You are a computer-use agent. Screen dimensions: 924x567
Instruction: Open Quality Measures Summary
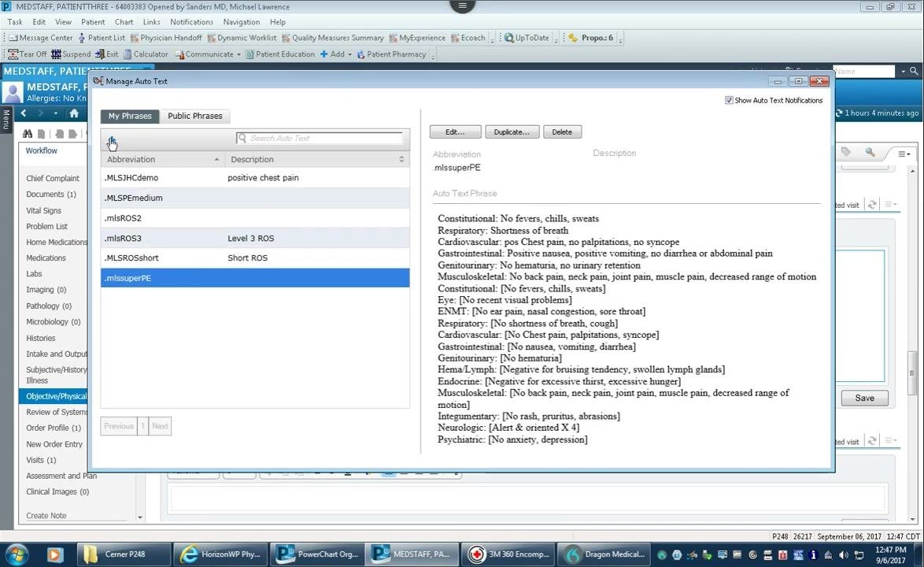click(x=333, y=38)
